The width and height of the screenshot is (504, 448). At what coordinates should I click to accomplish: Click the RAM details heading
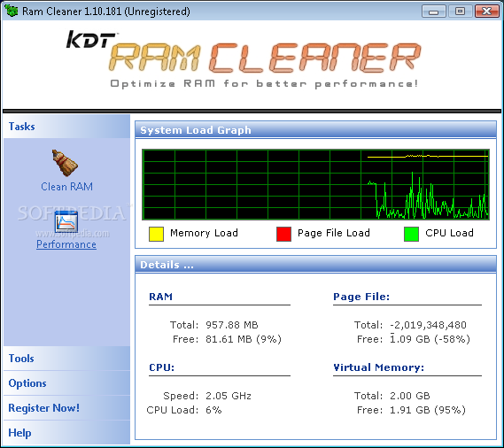tap(160, 297)
